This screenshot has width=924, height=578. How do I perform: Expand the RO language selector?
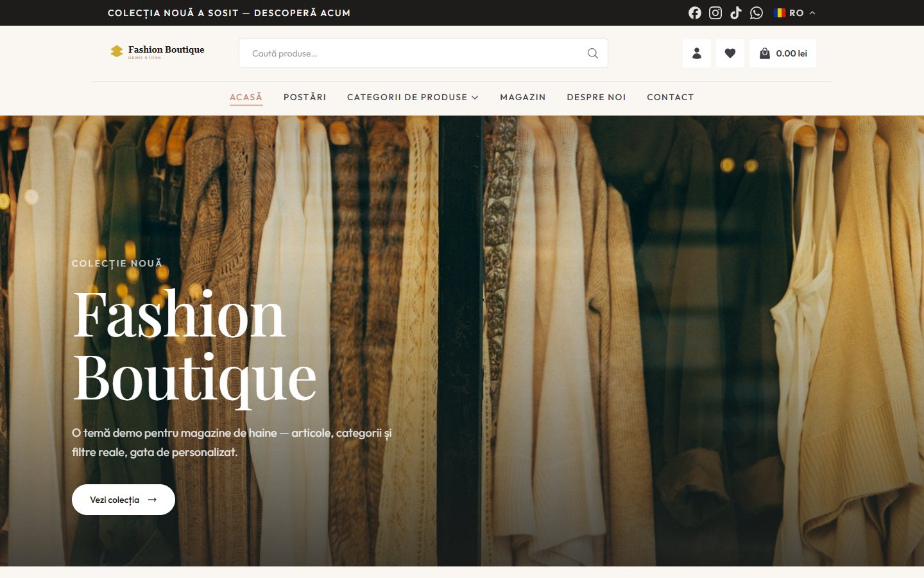pos(794,13)
